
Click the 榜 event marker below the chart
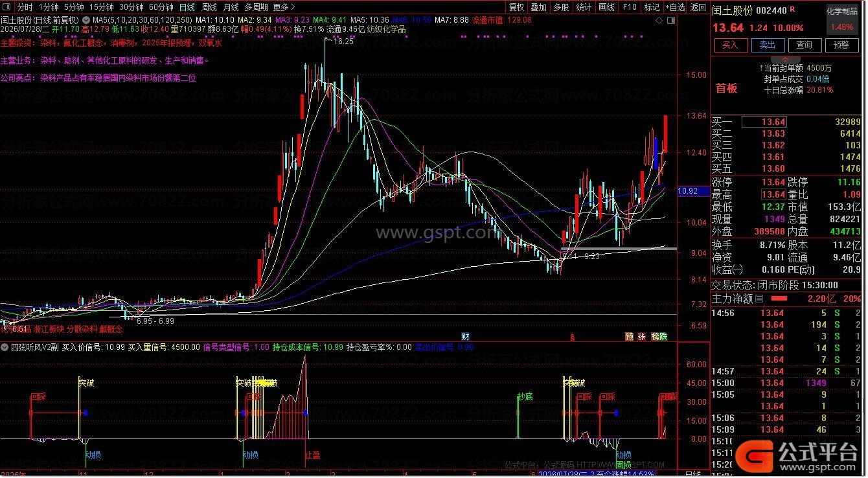[x=655, y=336]
